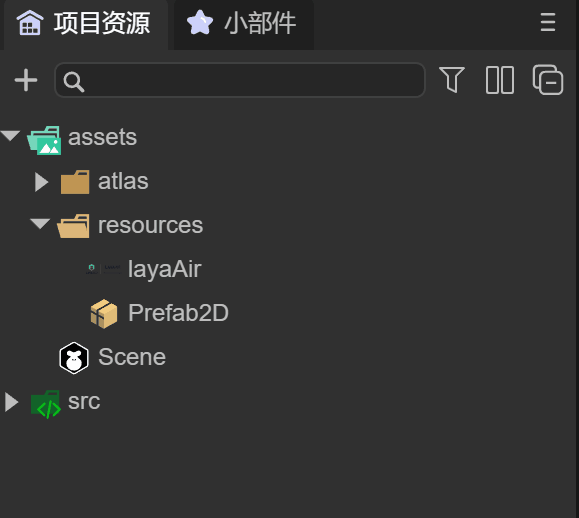Select the Prefab2D item label

click(178, 313)
